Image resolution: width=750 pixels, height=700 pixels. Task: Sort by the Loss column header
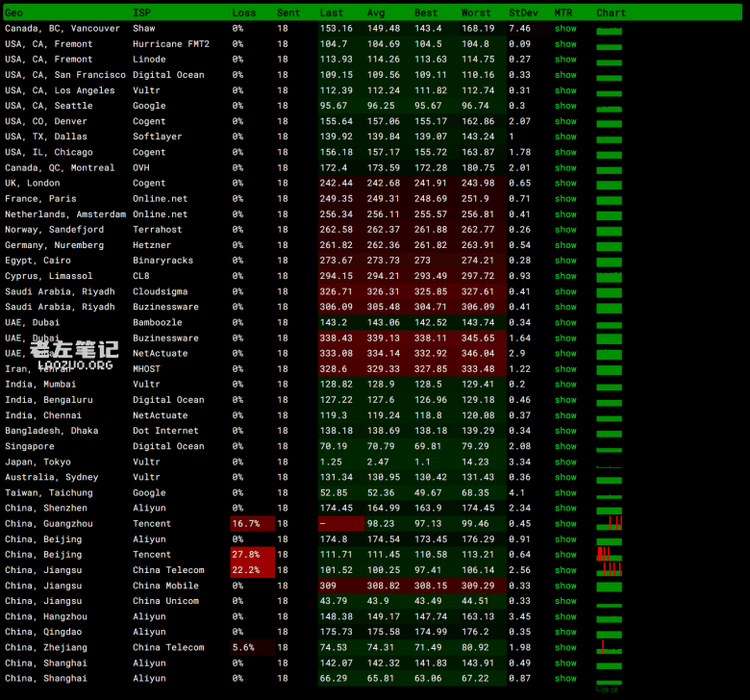[x=244, y=13]
